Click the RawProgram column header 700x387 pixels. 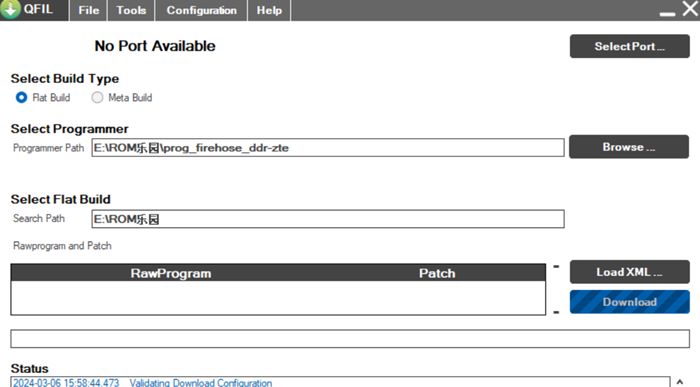pos(171,273)
